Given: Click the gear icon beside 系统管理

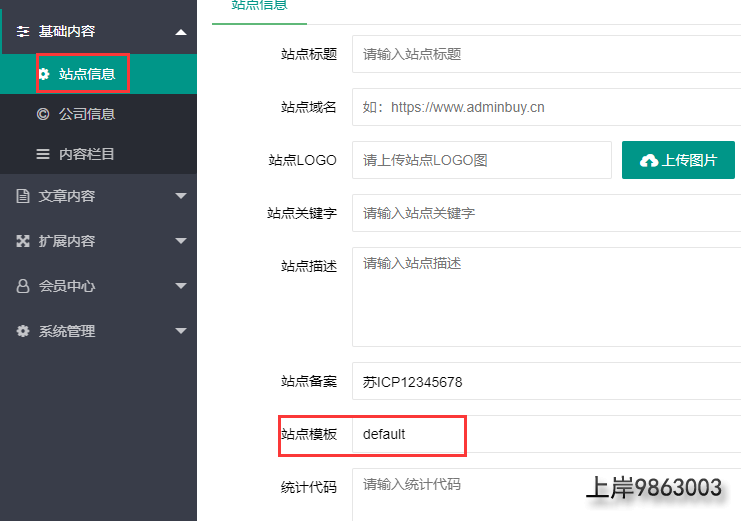Looking at the screenshot, I should (23, 331).
